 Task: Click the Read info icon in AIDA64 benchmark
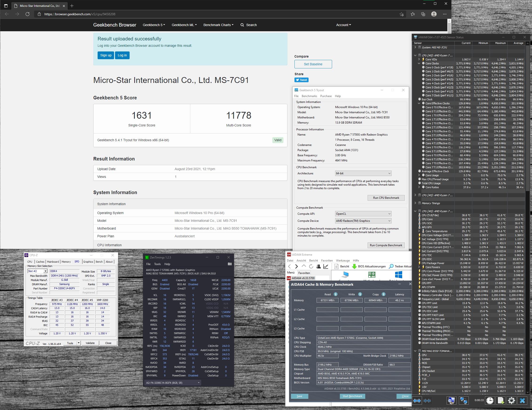click(x=335, y=294)
